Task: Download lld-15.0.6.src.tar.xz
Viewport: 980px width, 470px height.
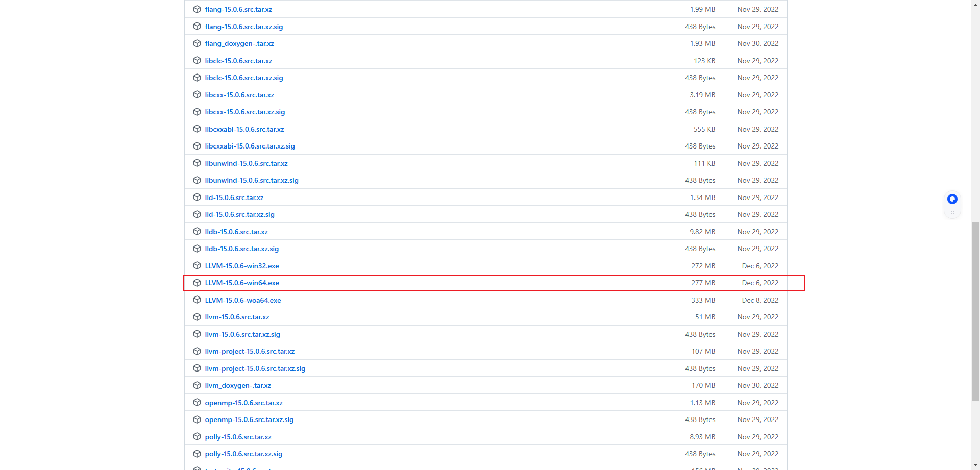Action: pyautogui.click(x=234, y=197)
